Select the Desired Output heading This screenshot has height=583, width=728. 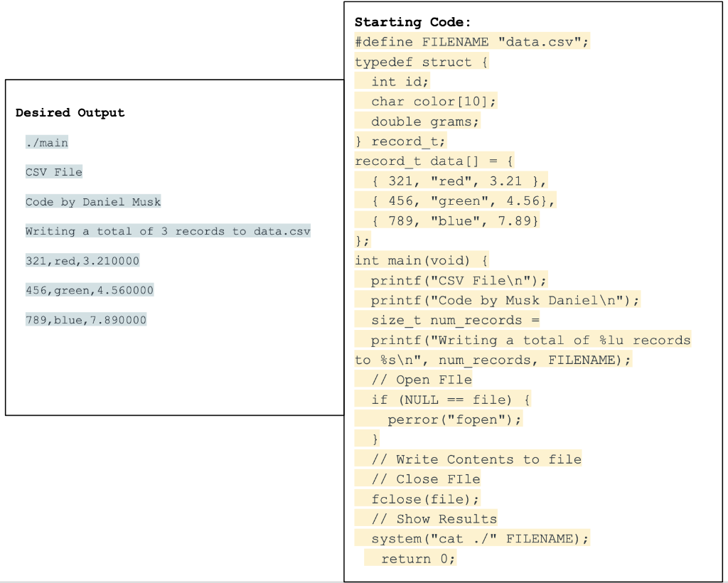(70, 112)
